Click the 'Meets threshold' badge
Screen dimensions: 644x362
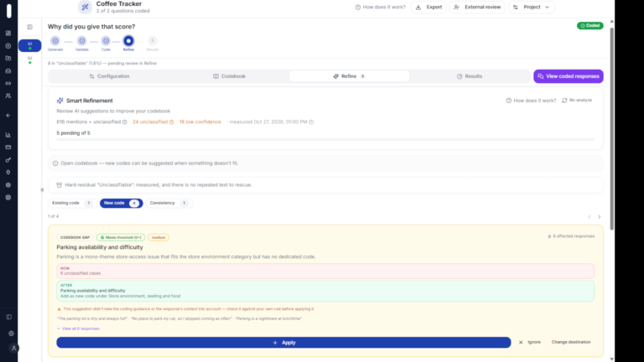coord(121,238)
